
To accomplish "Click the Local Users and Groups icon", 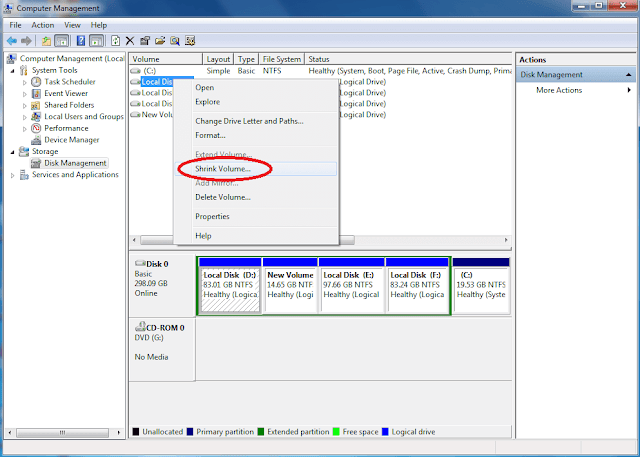I will tap(36, 117).
